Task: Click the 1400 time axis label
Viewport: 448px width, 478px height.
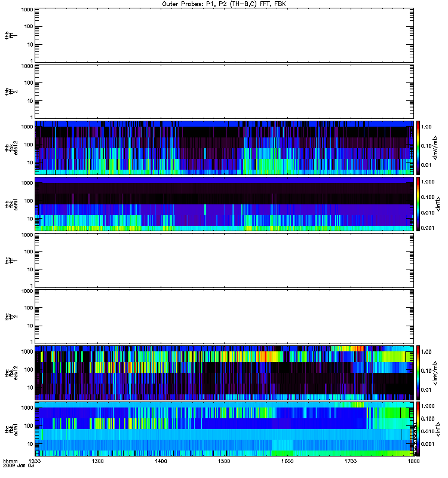Action: click(161, 461)
